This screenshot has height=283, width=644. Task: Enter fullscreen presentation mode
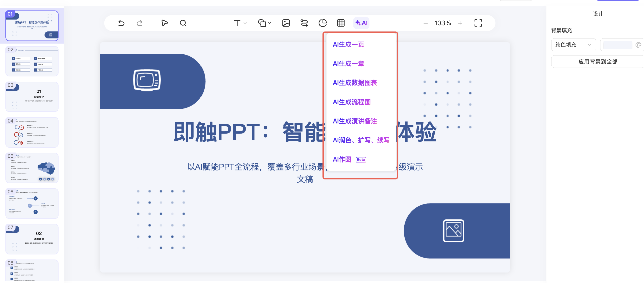[478, 23]
